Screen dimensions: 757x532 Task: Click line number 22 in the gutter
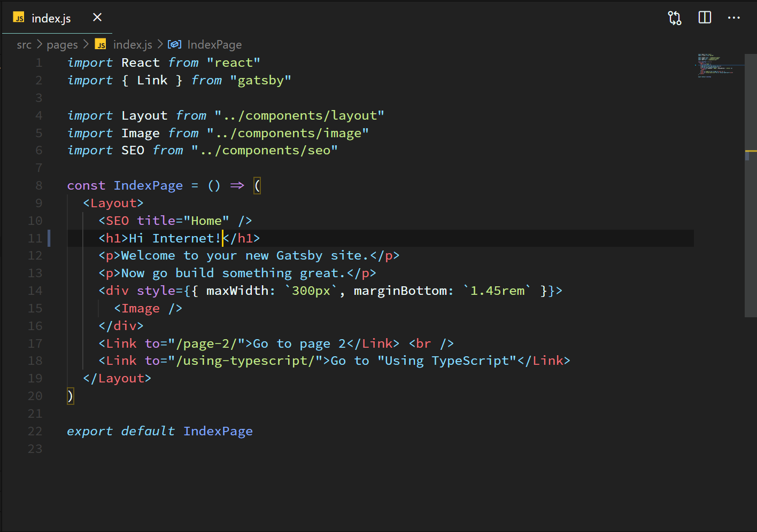[35, 431]
